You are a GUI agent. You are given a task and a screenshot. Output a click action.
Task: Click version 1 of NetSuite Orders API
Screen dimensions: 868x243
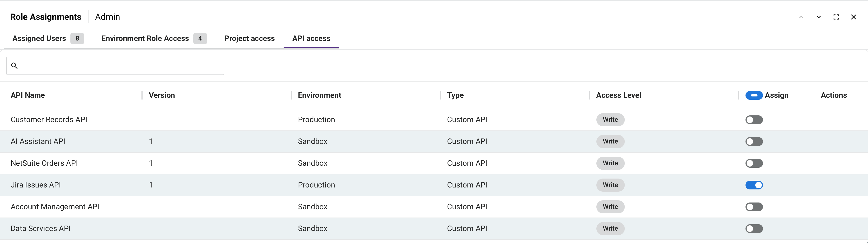(151, 163)
